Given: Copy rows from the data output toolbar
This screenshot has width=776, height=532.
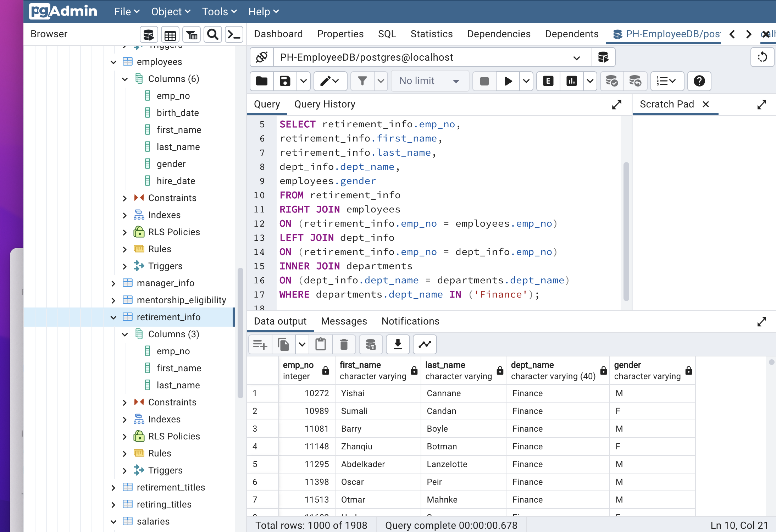Looking at the screenshot, I should pos(283,344).
